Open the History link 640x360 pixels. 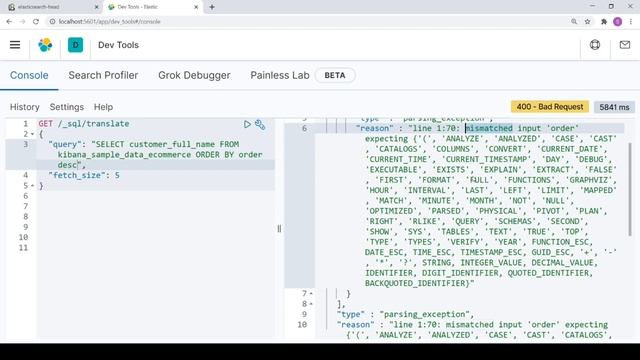click(25, 107)
